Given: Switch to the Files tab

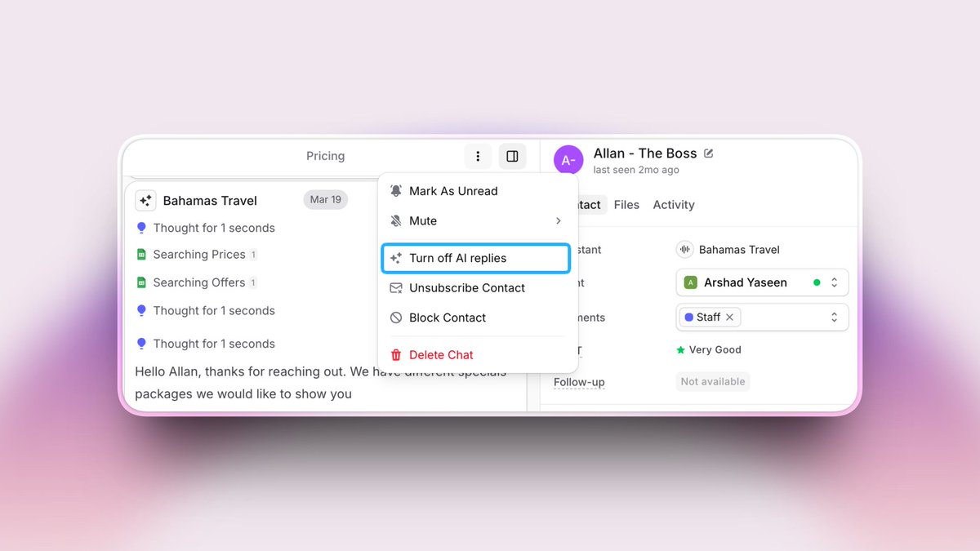Looking at the screenshot, I should click(626, 205).
